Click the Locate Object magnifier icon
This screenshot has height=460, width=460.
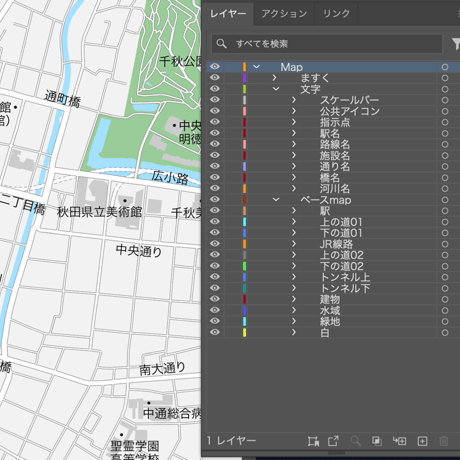(x=356, y=441)
